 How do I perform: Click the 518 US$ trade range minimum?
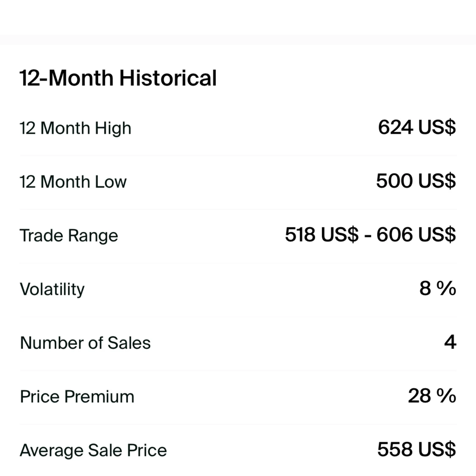321,234
